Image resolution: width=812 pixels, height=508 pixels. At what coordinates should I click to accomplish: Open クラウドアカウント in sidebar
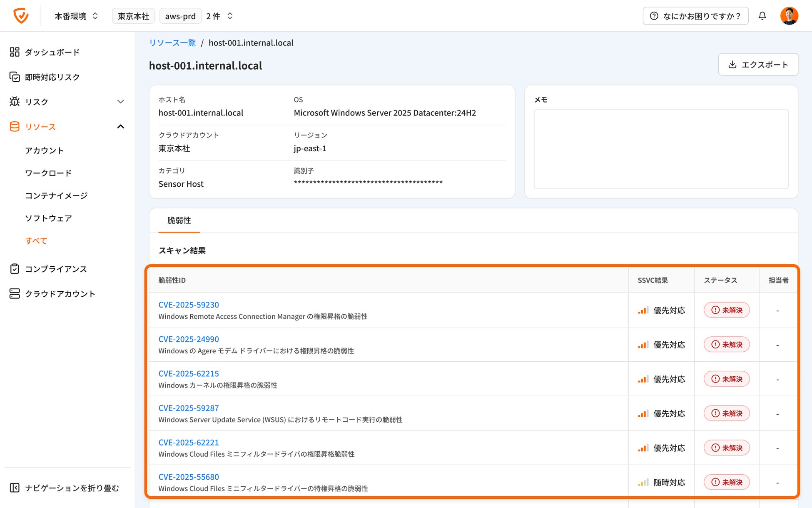click(60, 294)
